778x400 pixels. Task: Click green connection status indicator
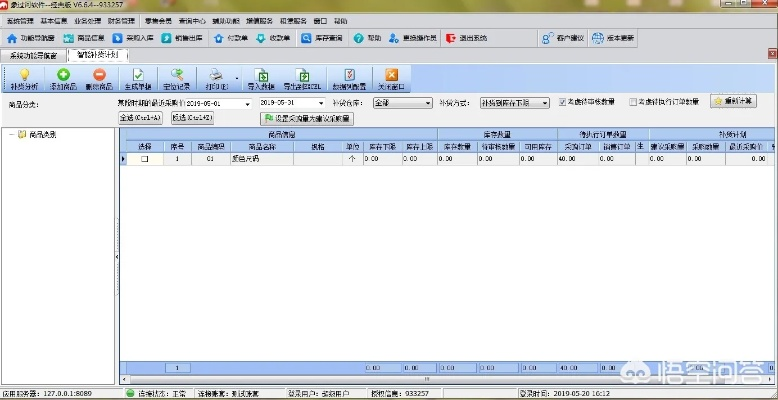click(130, 394)
